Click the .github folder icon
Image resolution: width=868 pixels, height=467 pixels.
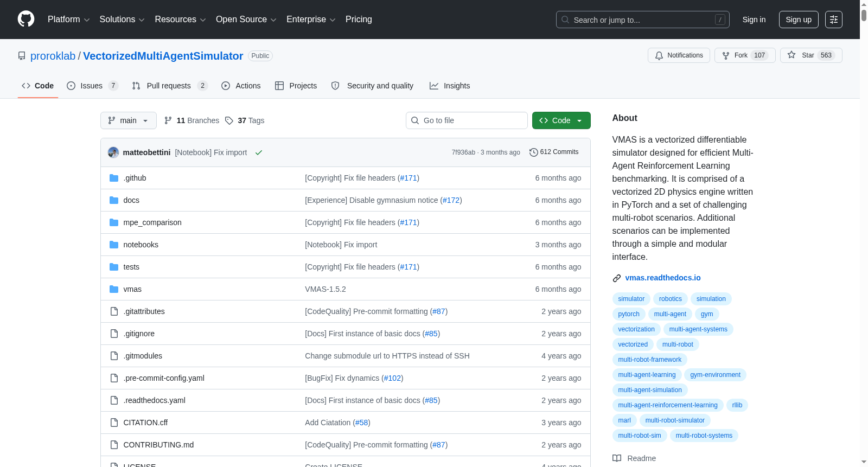114,178
